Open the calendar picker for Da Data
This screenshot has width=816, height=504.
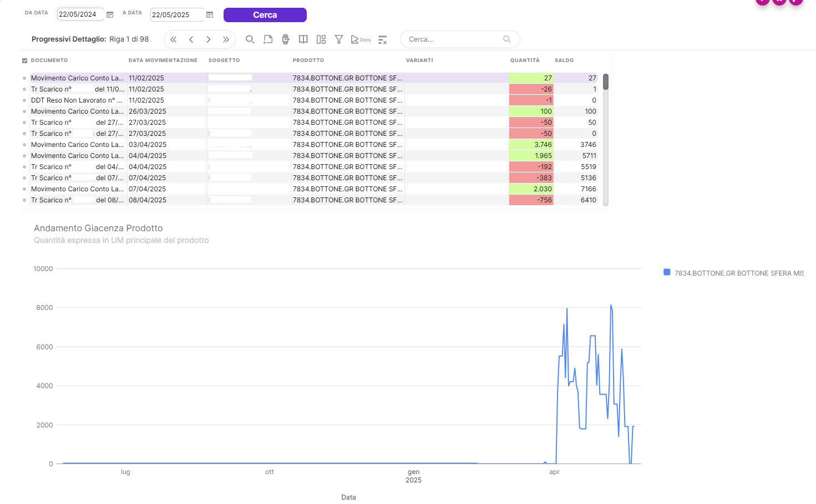coord(110,15)
